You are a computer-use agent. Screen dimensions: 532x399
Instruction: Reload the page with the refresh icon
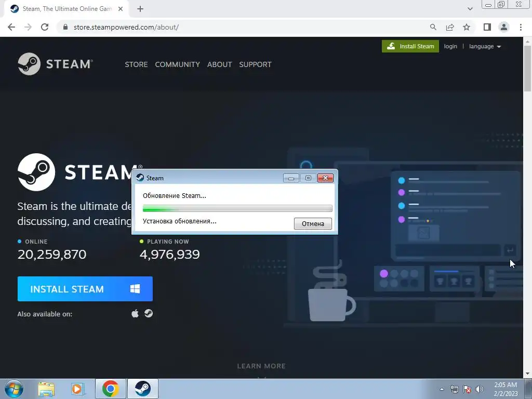click(x=45, y=27)
